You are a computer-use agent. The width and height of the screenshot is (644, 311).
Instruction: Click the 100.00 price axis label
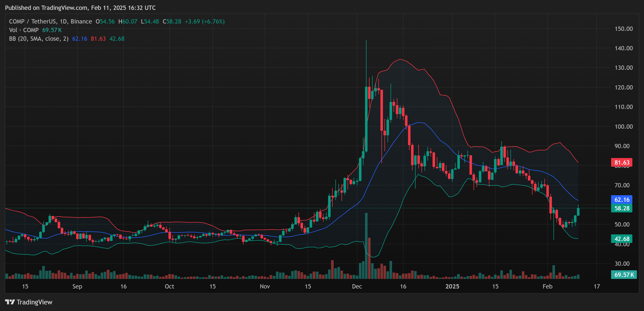click(624, 127)
